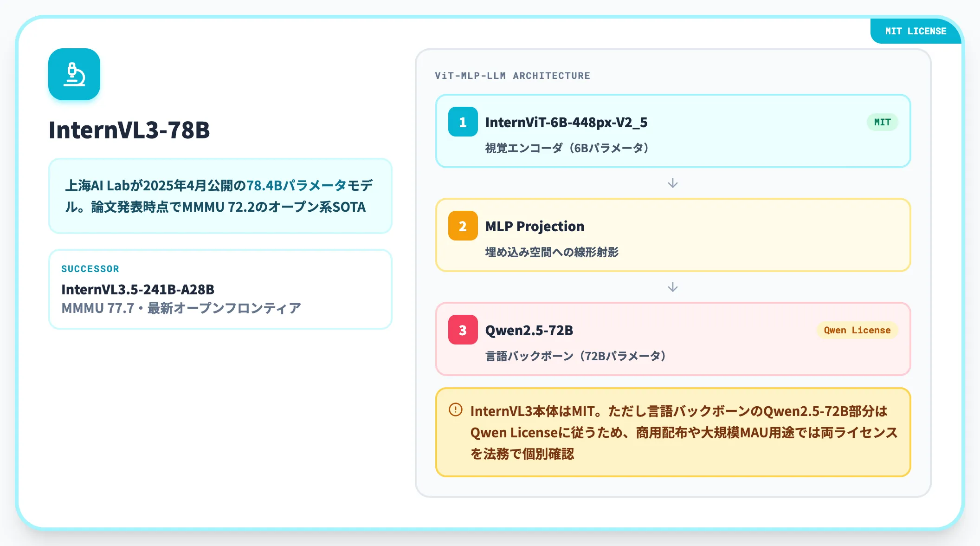This screenshot has width=980, height=546.
Task: Click the Qwen License tag
Action: tap(857, 330)
